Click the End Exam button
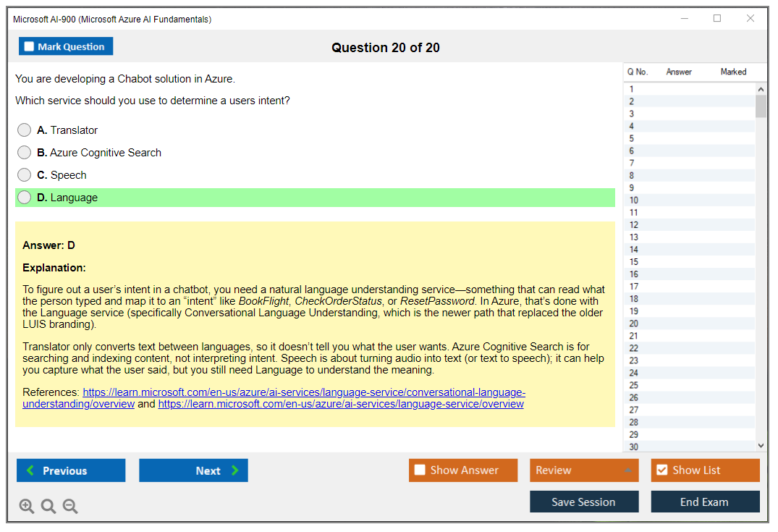Screen dimensions: 778x532 (x=705, y=501)
